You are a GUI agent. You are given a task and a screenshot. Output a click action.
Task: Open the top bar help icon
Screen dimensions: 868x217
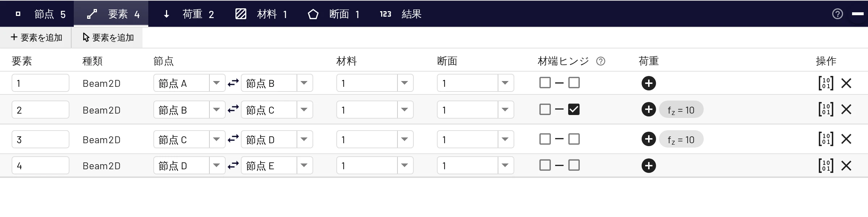pos(837,14)
